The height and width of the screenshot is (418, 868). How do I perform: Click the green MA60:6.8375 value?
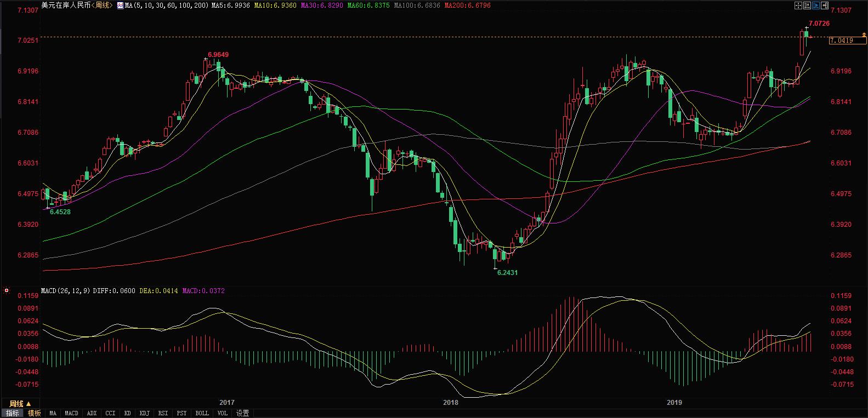[x=368, y=5]
